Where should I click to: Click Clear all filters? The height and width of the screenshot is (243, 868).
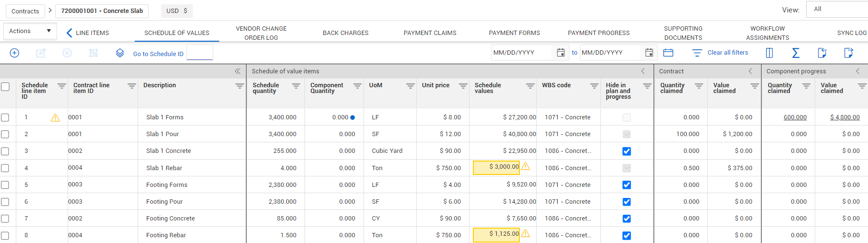pos(727,53)
